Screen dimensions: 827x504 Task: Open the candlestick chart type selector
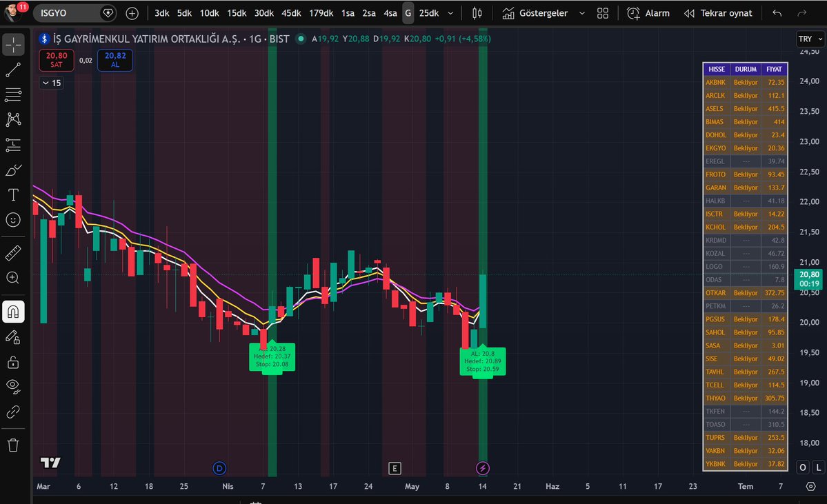(477, 13)
